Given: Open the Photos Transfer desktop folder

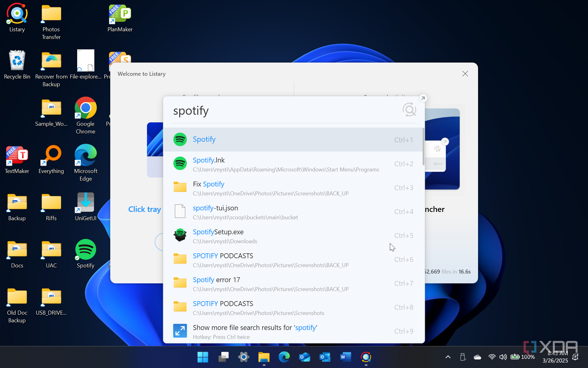Looking at the screenshot, I should 51,21.
